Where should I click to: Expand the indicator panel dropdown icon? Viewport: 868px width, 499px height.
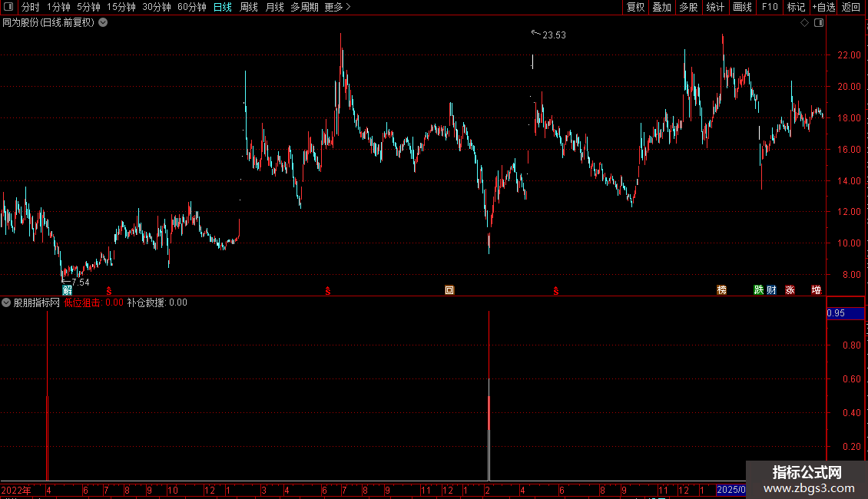[x=6, y=302]
